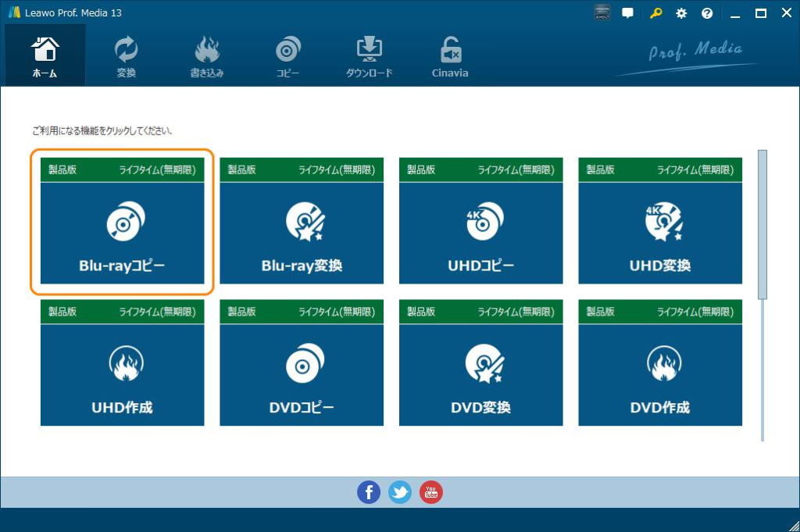Launch the Blu-rayコピー function tile
Viewport: 800px width, 532px height.
click(122, 221)
